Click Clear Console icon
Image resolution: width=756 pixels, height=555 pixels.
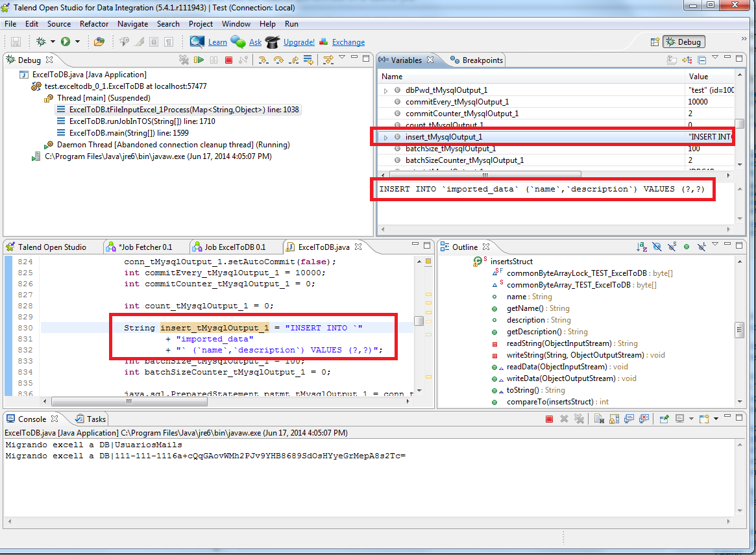pyautogui.click(x=599, y=419)
